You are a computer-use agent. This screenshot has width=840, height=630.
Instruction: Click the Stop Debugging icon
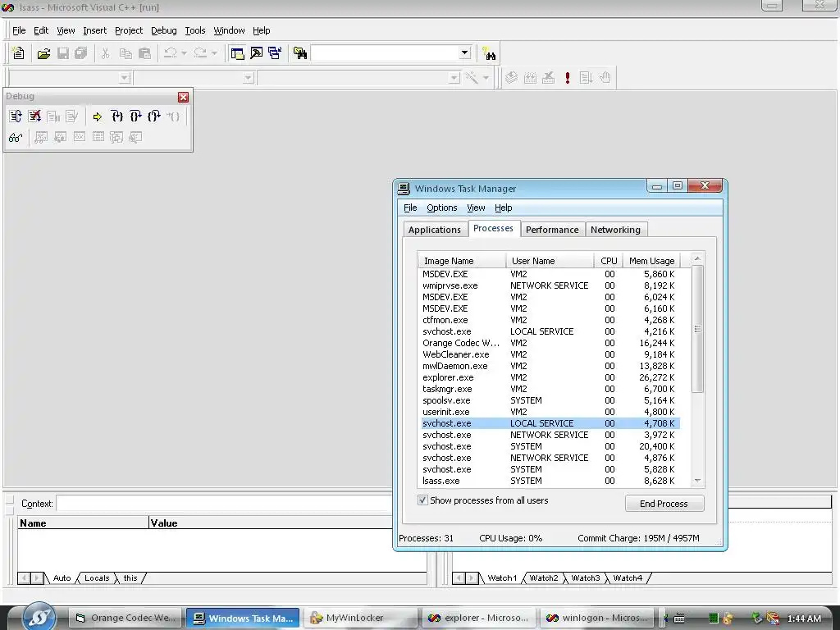click(34, 116)
